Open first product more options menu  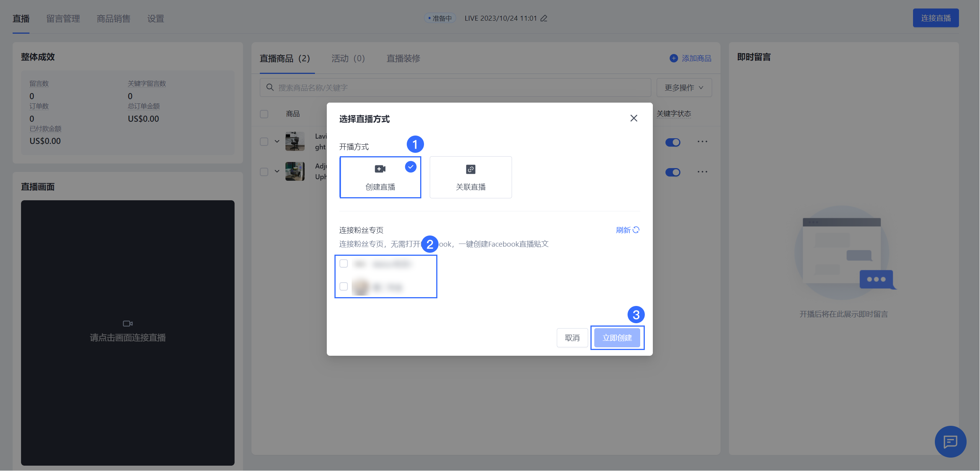pyautogui.click(x=702, y=142)
